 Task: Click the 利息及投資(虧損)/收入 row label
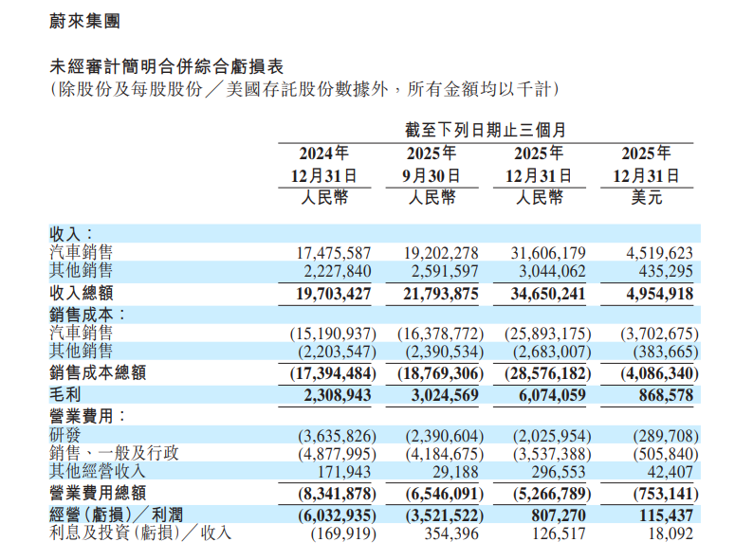pyautogui.click(x=140, y=533)
